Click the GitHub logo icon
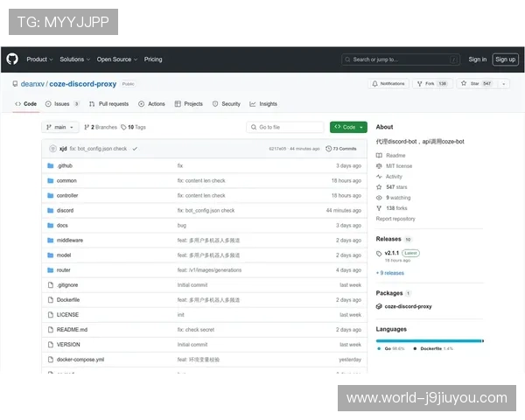 pos(12,59)
